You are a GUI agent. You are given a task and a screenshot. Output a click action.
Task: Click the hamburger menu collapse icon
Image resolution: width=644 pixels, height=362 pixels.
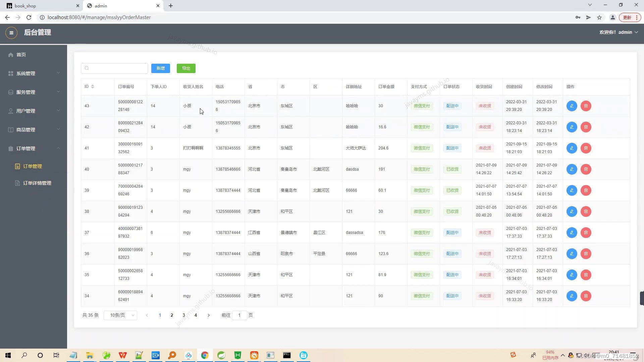(11, 33)
